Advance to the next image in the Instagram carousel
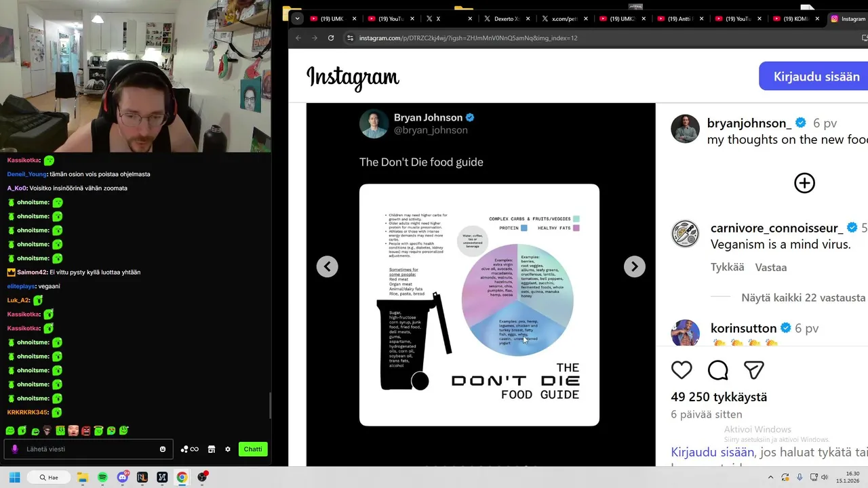Viewport: 868px width, 488px height. 635,266
